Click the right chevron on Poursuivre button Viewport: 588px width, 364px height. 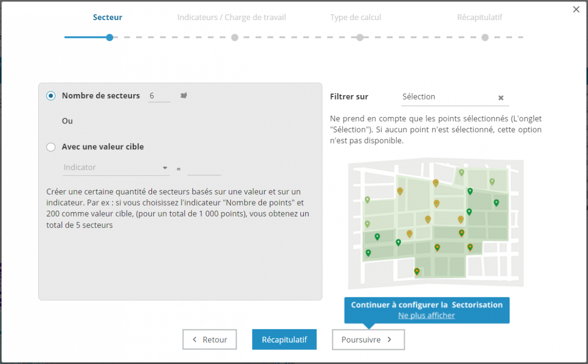coord(390,340)
